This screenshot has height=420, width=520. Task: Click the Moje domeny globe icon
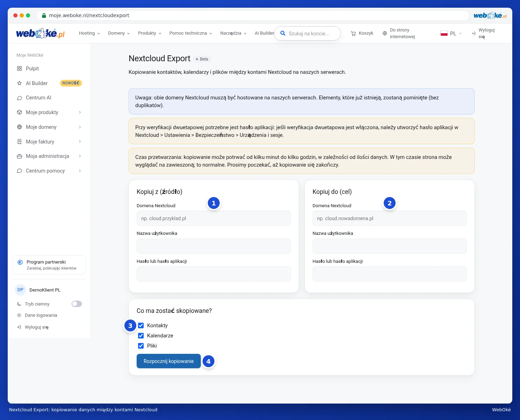coord(19,127)
